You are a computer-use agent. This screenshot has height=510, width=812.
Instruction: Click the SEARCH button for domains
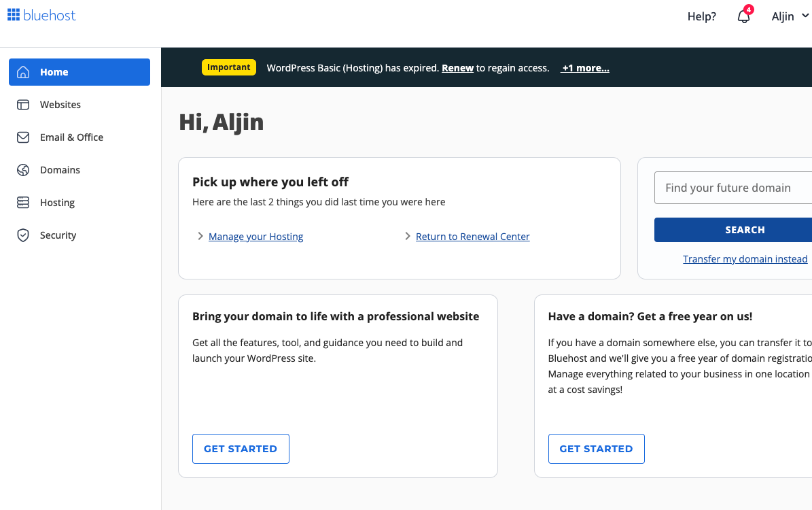click(745, 229)
